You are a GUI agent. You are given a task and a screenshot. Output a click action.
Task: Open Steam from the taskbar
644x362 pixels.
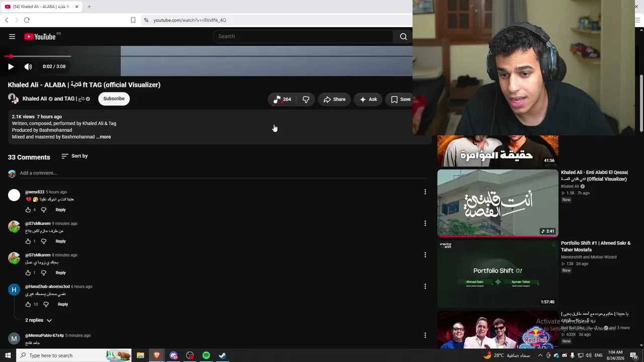[222, 355]
